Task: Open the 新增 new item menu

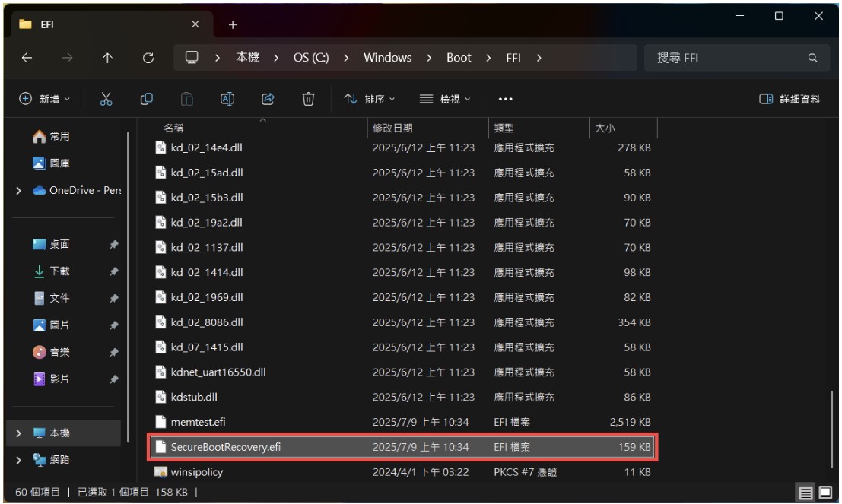Action: pos(45,99)
